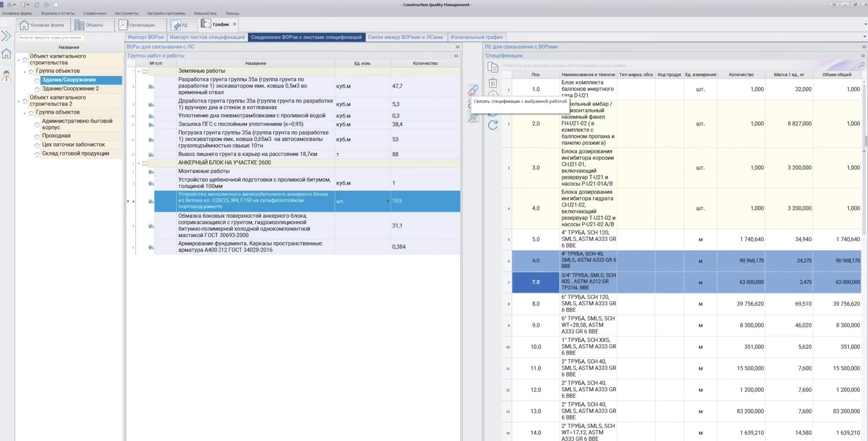Viewport: 868px width, 441px height.
Task: Click the work icon beside Монтажные работы row
Action: pos(151,172)
